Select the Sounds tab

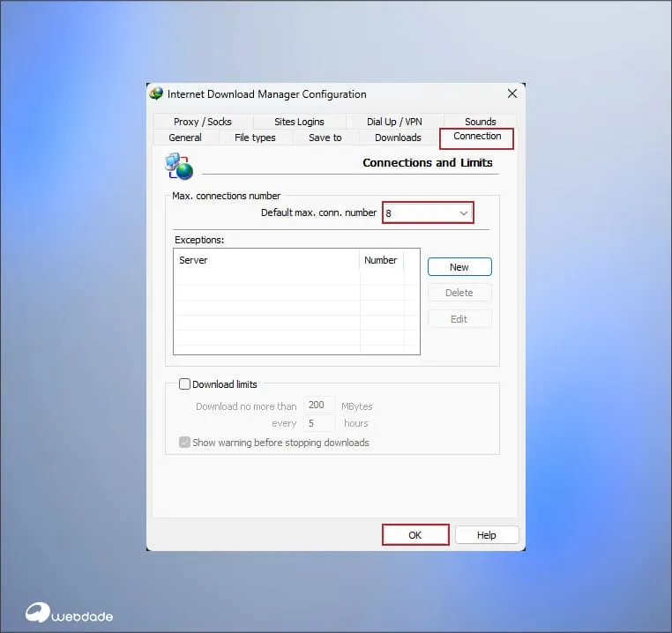click(x=481, y=122)
